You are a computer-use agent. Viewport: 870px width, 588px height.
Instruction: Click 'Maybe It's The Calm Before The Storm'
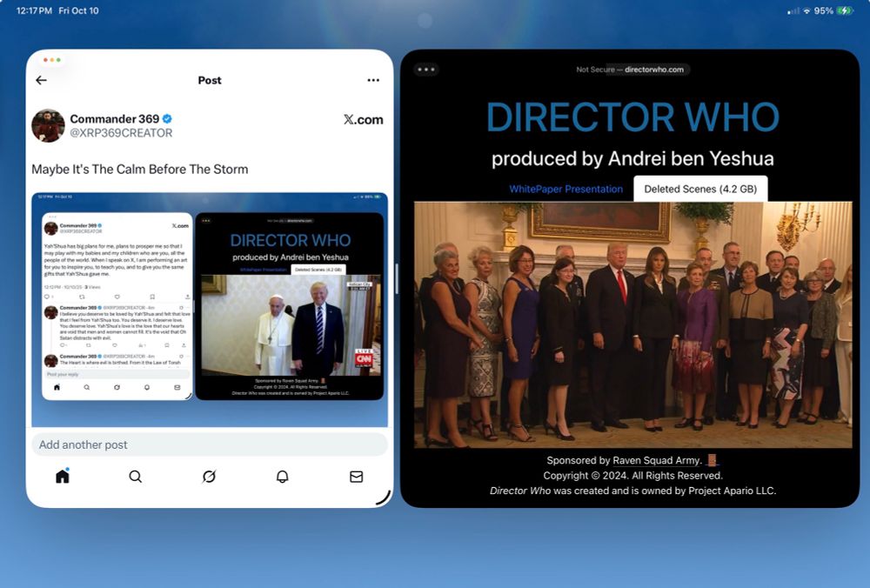(x=140, y=170)
